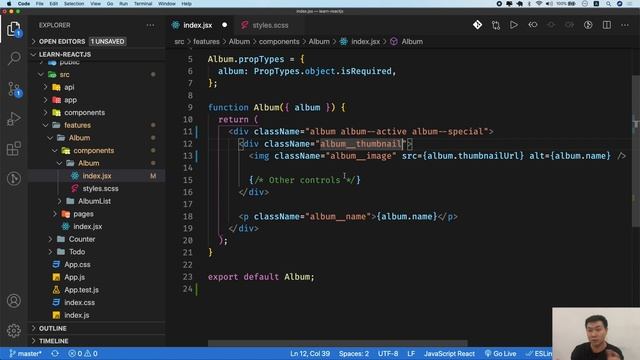This screenshot has width=640, height=360.
Task: Open the Selection menu
Action: coord(74,4)
